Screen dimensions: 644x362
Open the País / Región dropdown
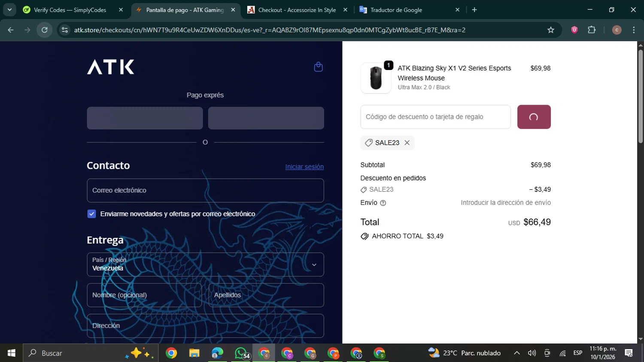205,265
